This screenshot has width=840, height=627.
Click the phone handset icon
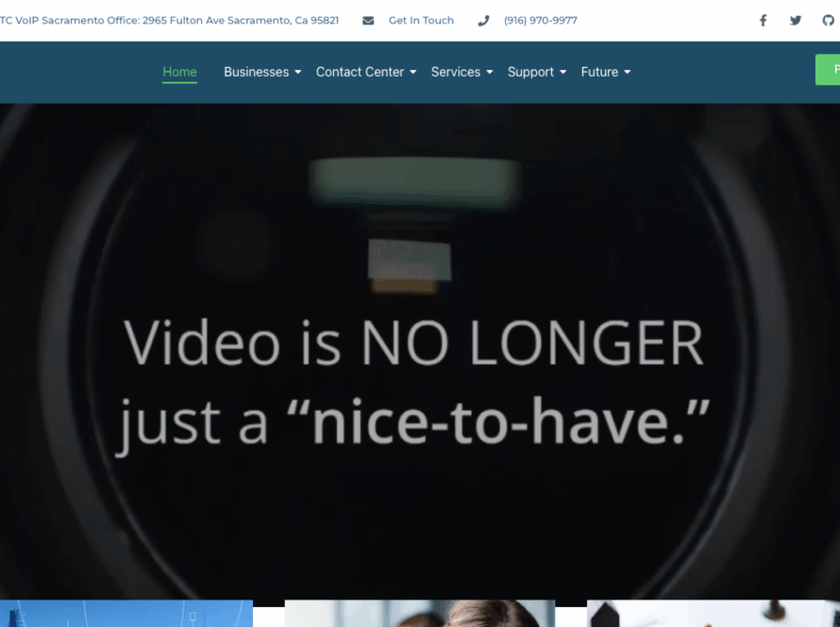pos(483,21)
